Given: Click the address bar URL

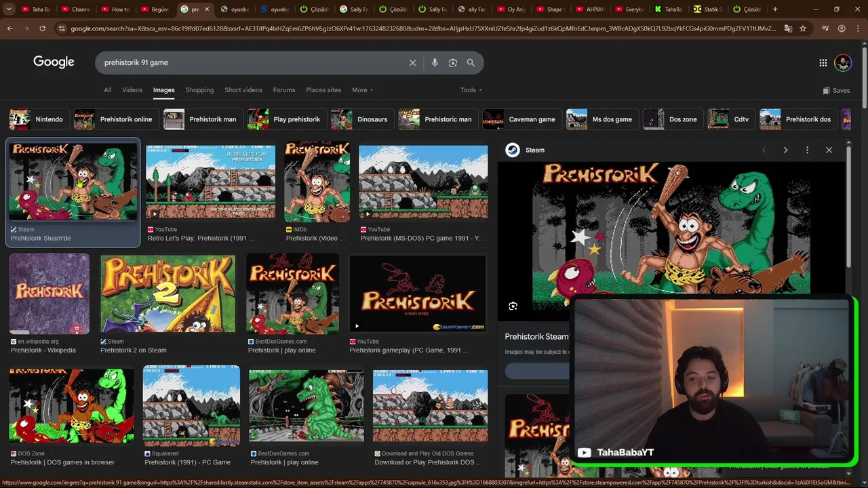Looking at the screenshot, I should point(423,28).
